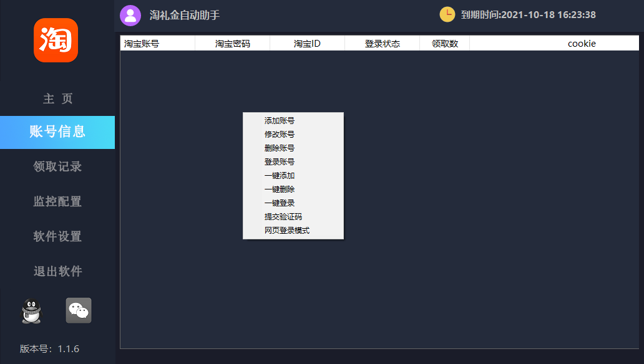Select 一键删除 menu entry

click(293, 189)
